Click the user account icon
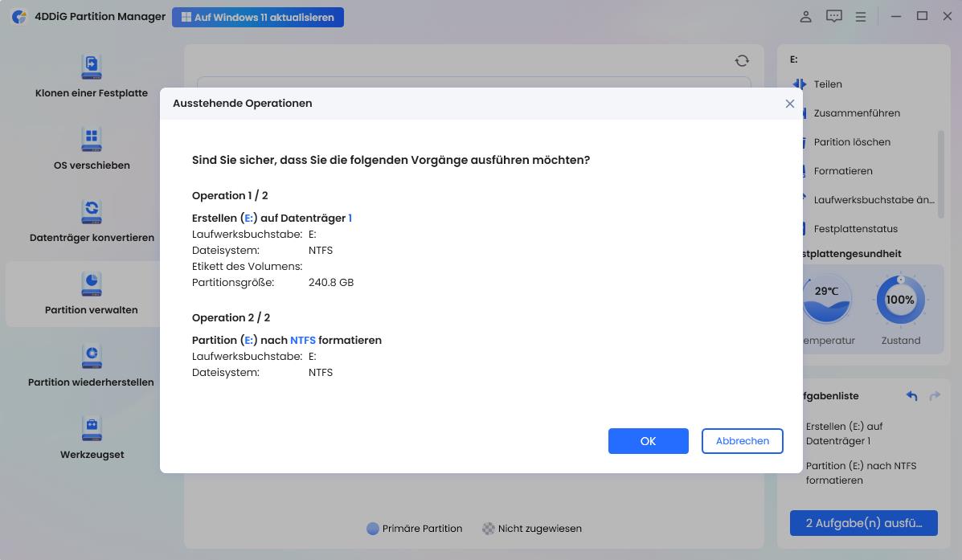 coord(805,16)
